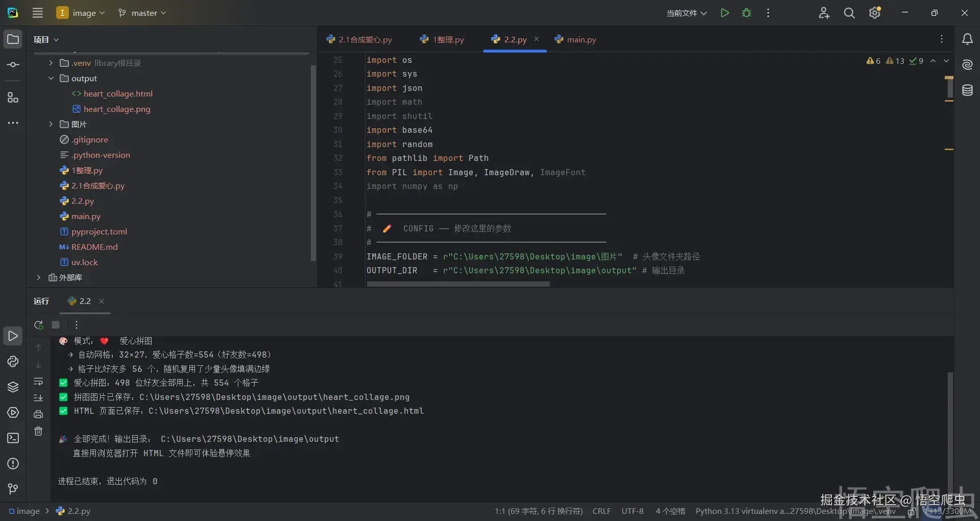Open the Terminal tool window
This screenshot has width=980, height=521.
coord(13,438)
